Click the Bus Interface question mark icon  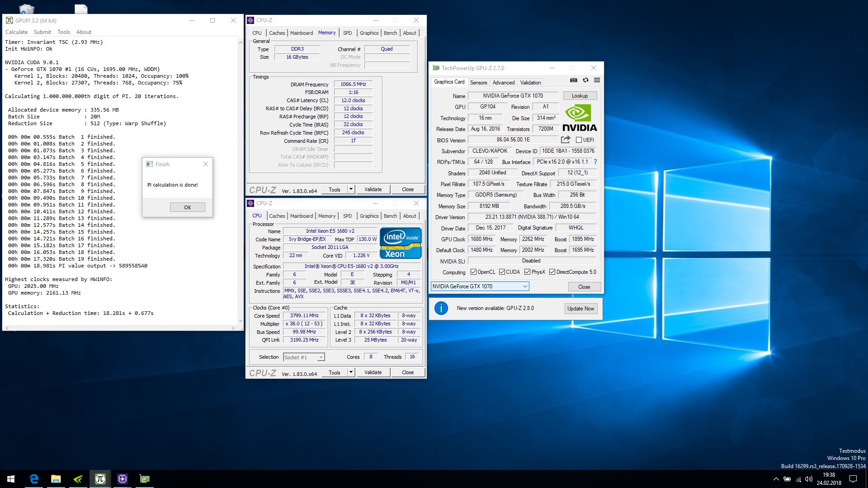tap(595, 162)
